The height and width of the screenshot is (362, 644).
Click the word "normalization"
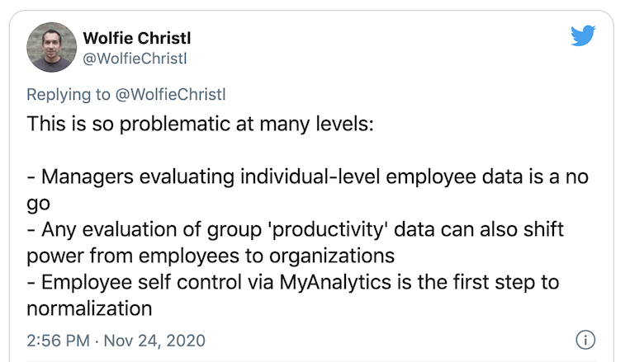click(89, 308)
